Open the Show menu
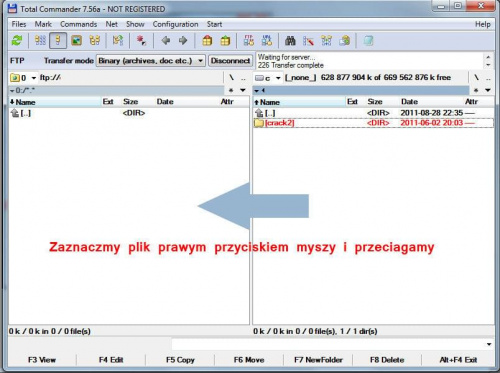The width and height of the screenshot is (500, 373). [x=135, y=24]
